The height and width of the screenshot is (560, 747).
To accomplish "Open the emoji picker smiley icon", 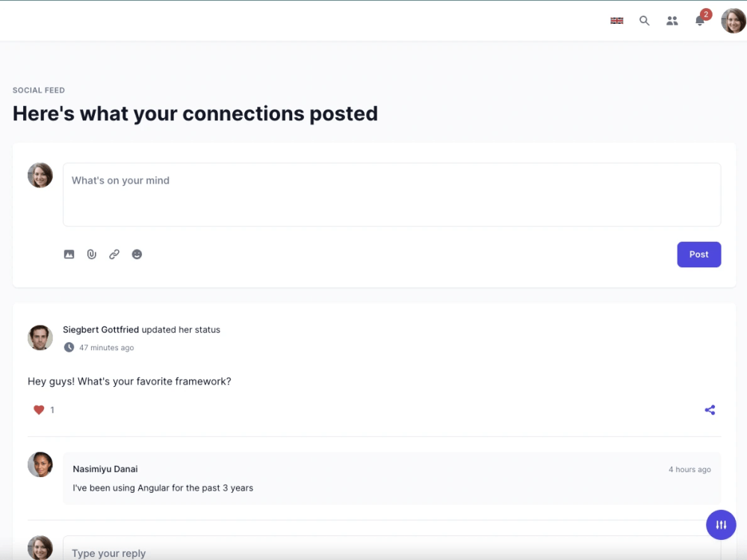I will pos(137,255).
